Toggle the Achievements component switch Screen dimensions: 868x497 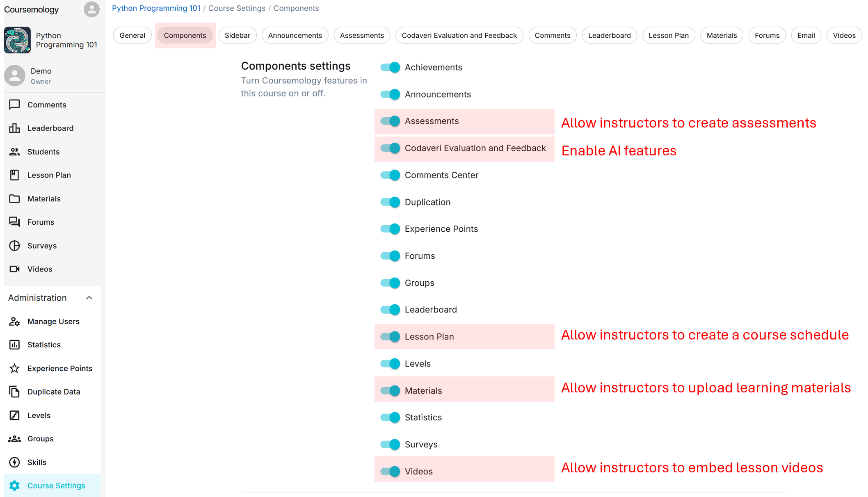[390, 67]
